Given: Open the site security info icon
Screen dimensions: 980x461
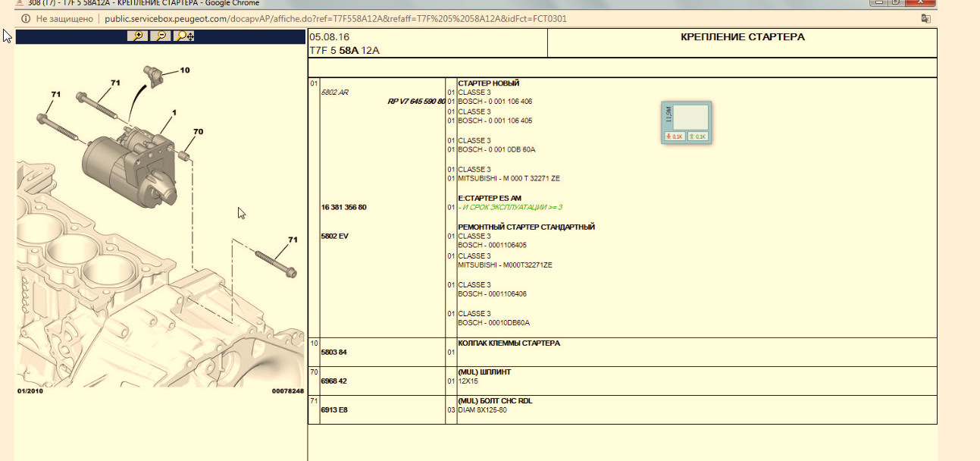Looking at the screenshot, I should [27, 18].
